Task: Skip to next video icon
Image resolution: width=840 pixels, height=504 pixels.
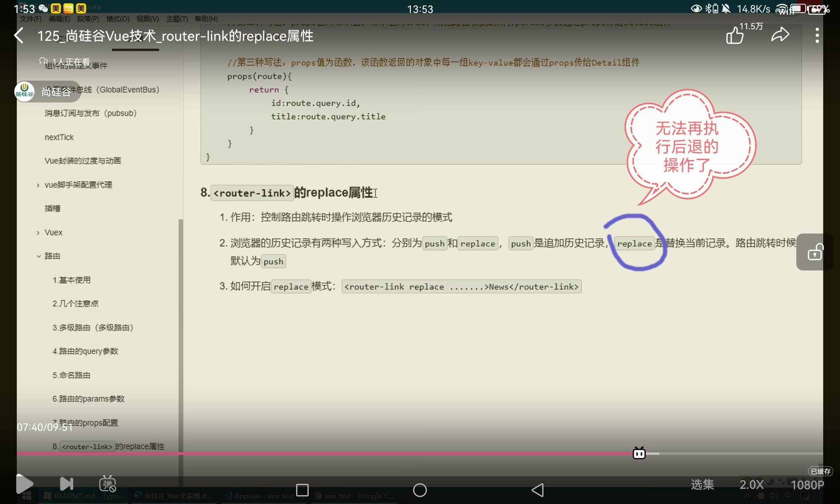Action: pos(66,484)
